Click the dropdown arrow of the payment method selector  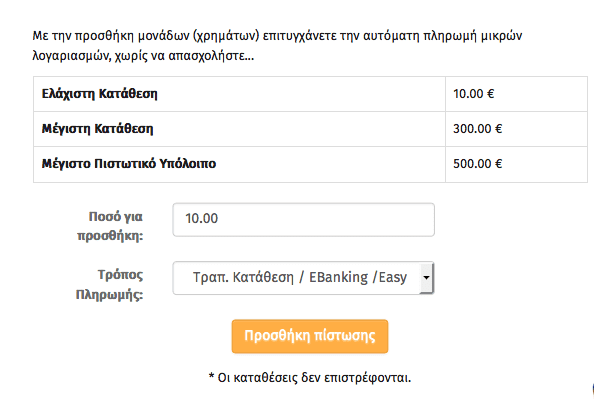[427, 278]
